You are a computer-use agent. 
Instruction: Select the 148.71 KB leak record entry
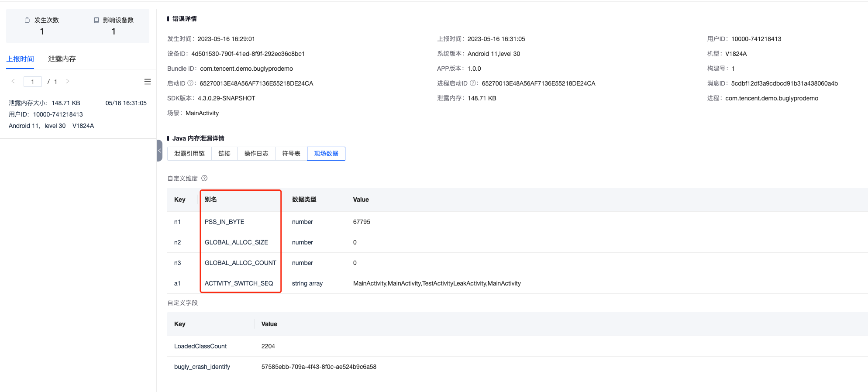point(78,114)
